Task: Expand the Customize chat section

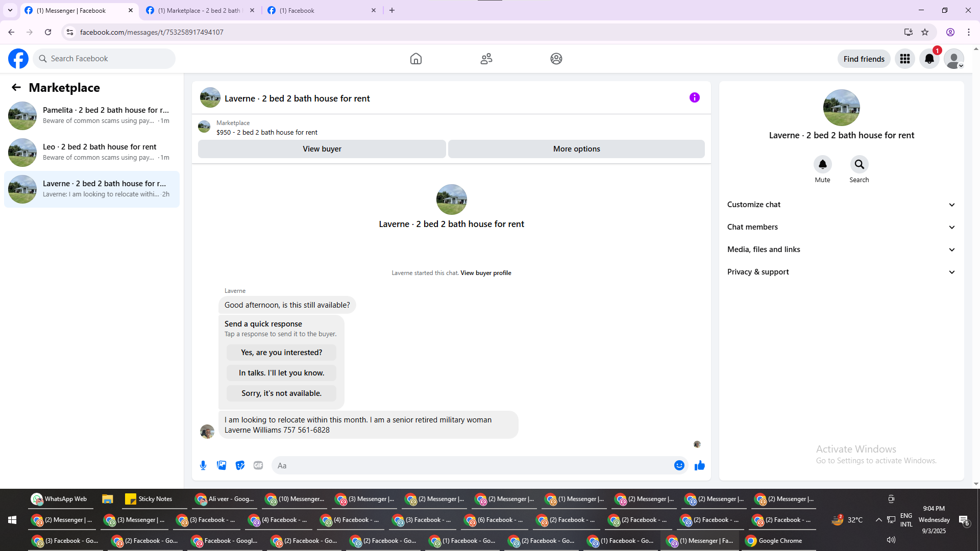Action: [x=842, y=205]
